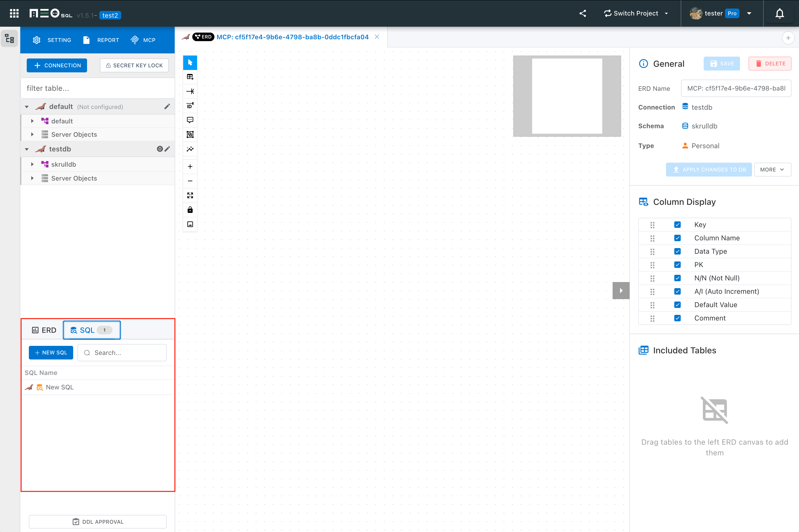Click the SQL Search field
The image size is (799, 532).
pyautogui.click(x=122, y=353)
